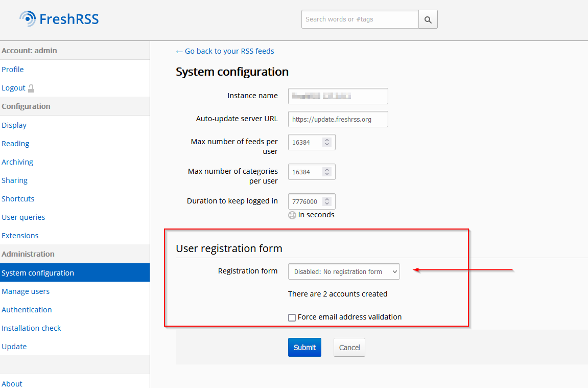This screenshot has height=388, width=588.
Task: Open the Registration form dropdown
Action: tap(344, 272)
